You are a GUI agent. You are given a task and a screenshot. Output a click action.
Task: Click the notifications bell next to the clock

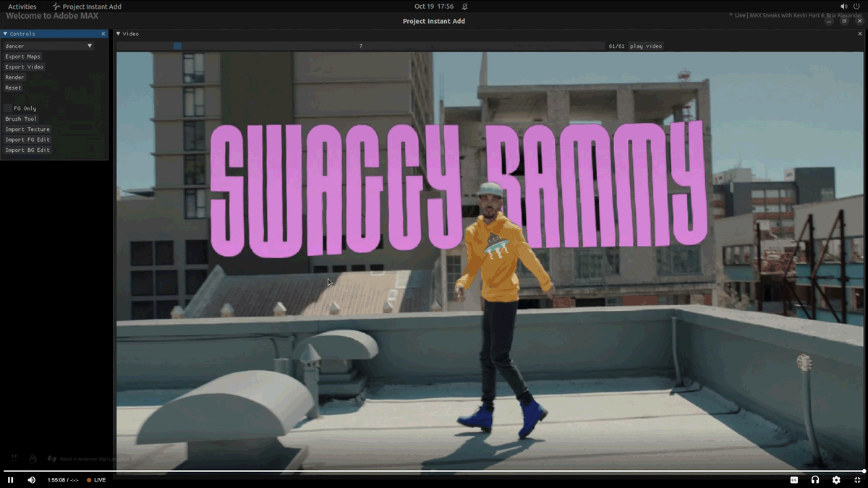464,7
